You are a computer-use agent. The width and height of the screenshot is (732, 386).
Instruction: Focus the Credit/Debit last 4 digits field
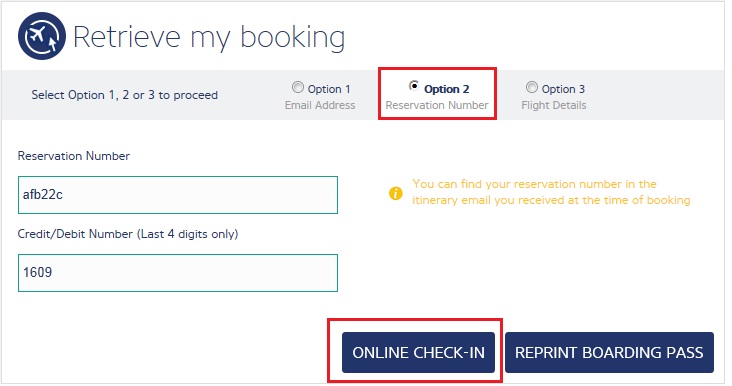point(178,273)
